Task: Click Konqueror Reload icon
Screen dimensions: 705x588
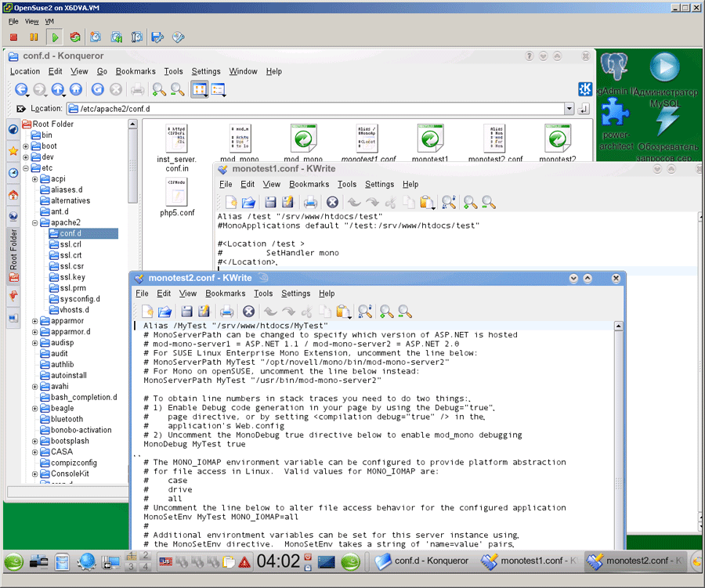Action: click(98, 89)
